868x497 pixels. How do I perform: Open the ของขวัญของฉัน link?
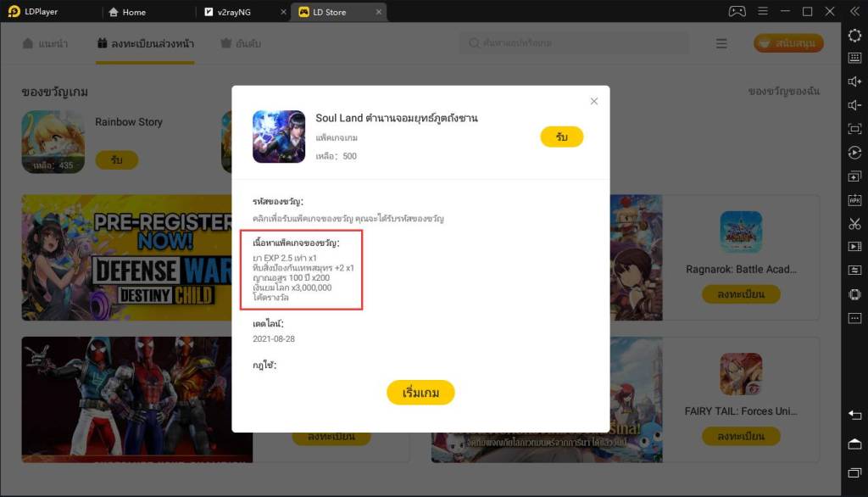[x=784, y=91]
